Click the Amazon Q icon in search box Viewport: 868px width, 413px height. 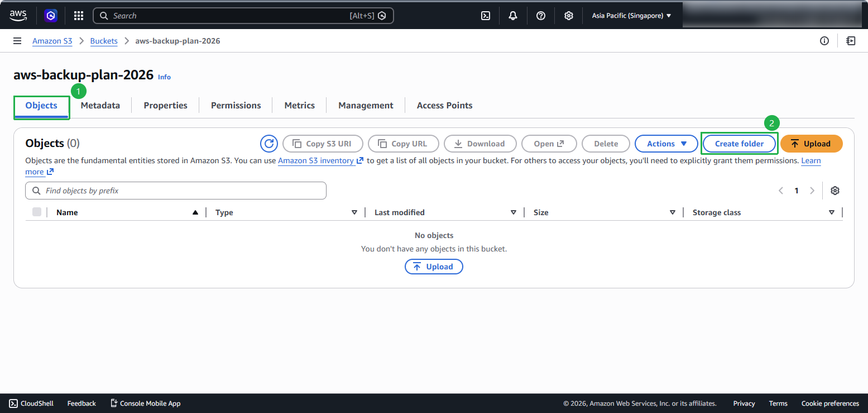(x=382, y=16)
